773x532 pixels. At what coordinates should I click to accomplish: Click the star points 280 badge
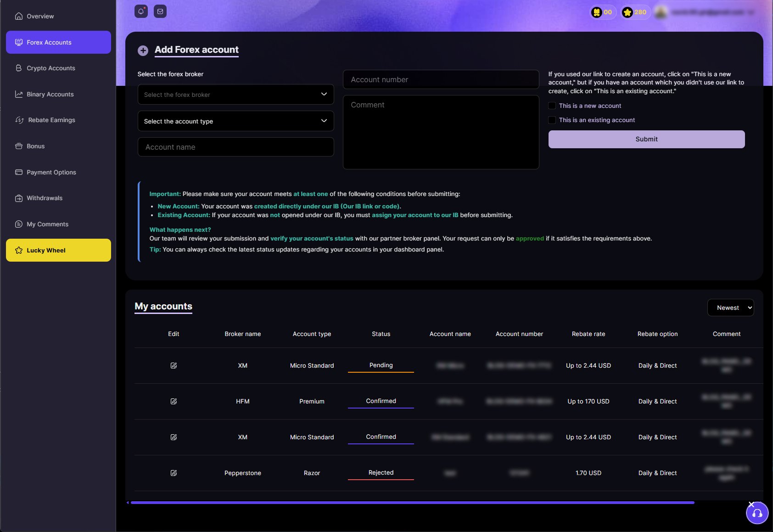pos(635,12)
